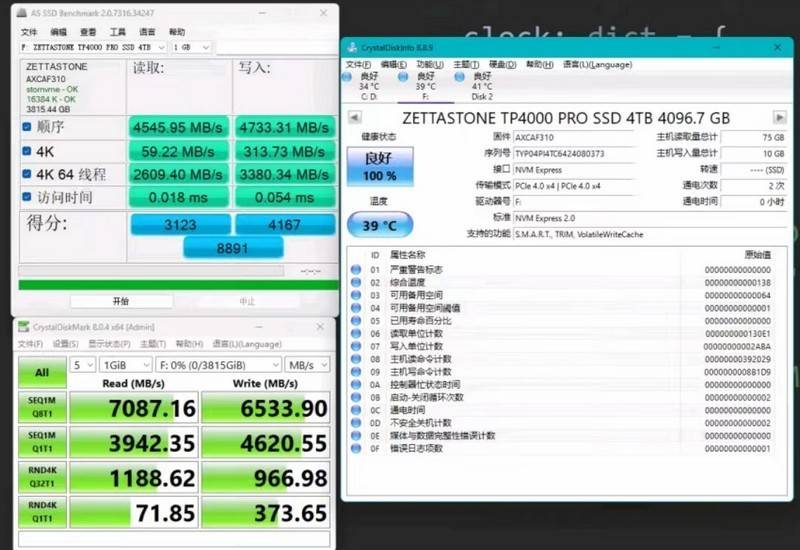Select the C: D: drive status icon at 34 °C
This screenshot has height=550, width=800.
[x=347, y=77]
